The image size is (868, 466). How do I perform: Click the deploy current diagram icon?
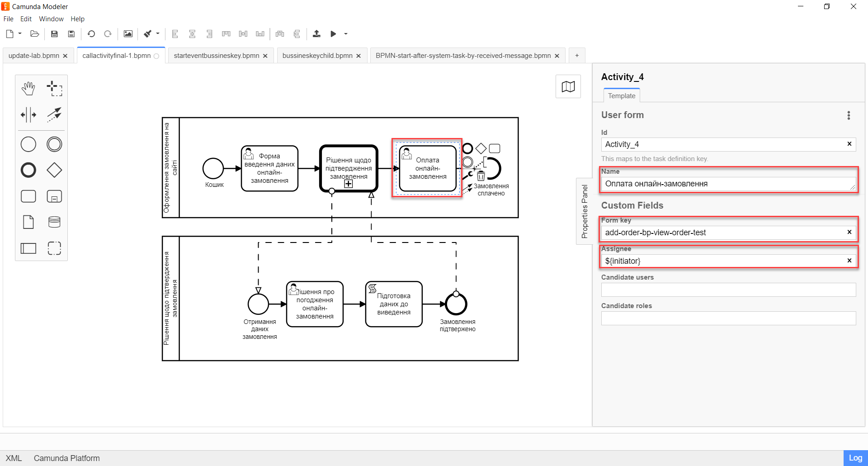pos(316,34)
